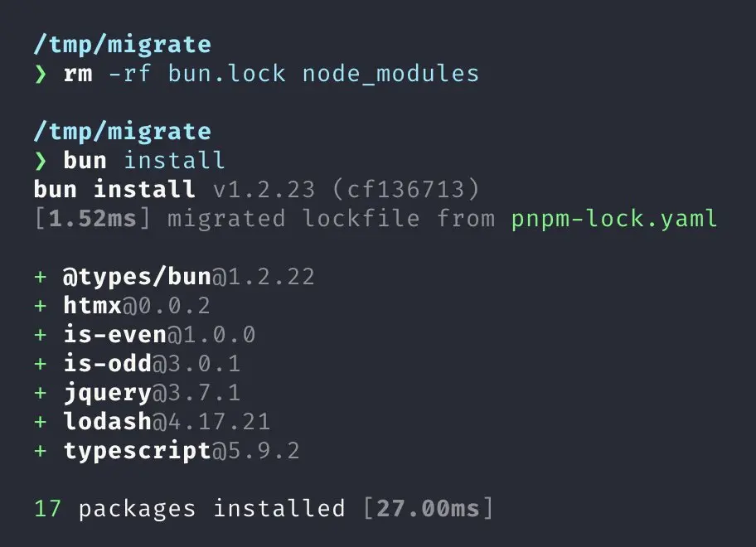Click the bun.lock argument
Viewport: 756px width, 547px height.
tap(226, 74)
